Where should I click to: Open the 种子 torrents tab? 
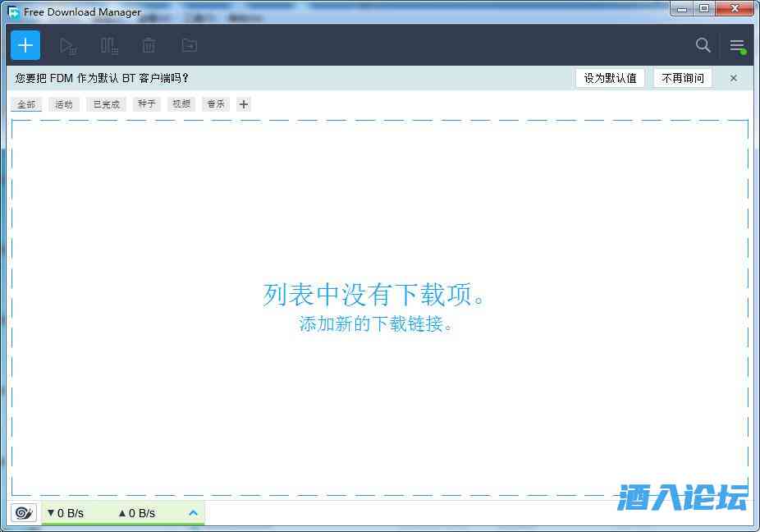coord(147,104)
